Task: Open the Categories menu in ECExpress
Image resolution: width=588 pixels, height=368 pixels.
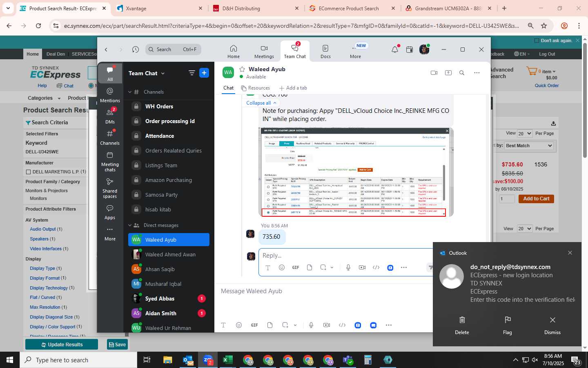Action: tap(44, 98)
